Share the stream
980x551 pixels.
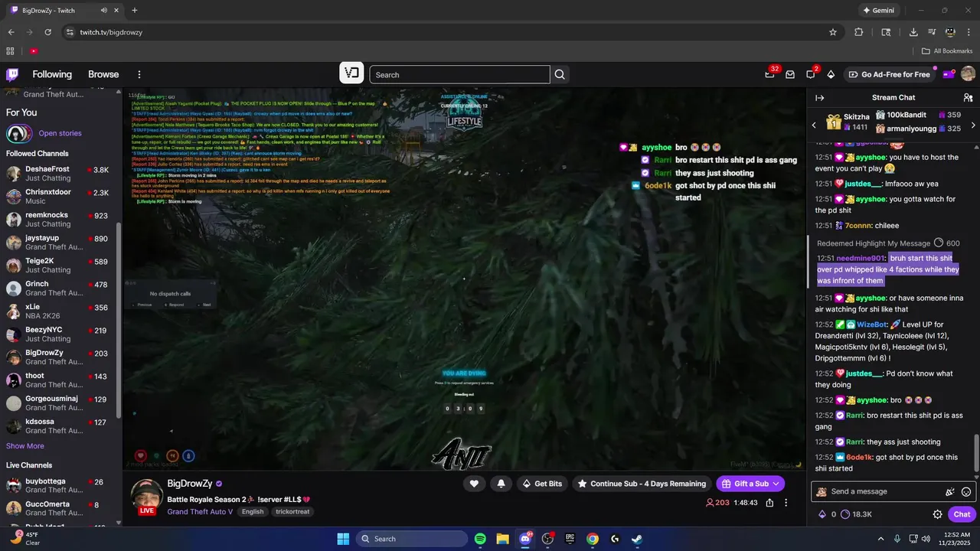769,503
